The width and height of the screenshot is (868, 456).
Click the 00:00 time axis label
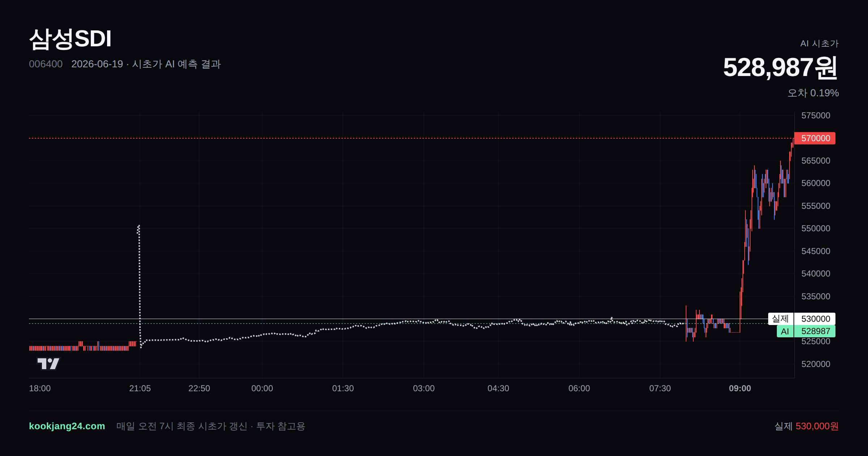(x=262, y=388)
